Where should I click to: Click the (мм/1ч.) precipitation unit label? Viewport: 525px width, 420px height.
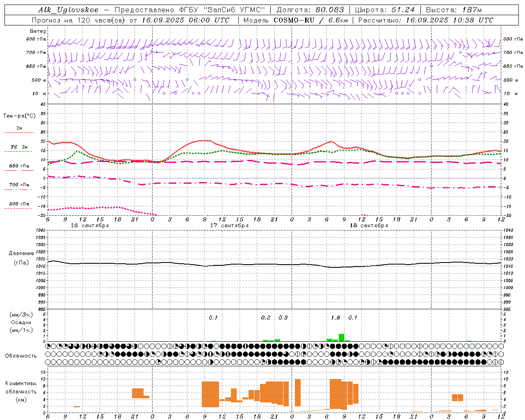[x=21, y=330]
